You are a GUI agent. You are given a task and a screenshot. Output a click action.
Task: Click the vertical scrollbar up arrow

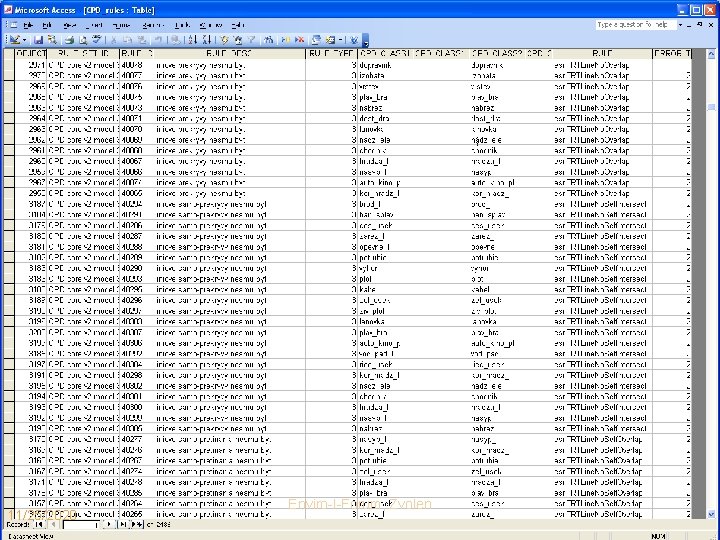(x=711, y=54)
